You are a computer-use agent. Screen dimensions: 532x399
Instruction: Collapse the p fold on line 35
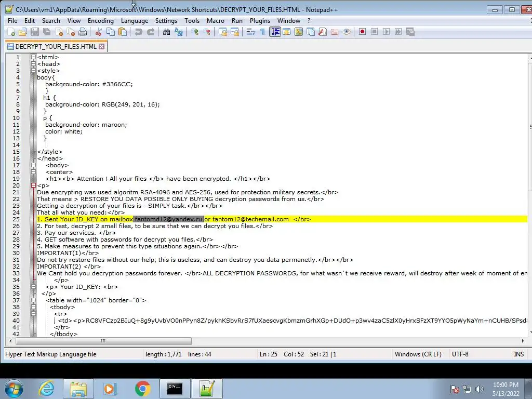[x=34, y=287]
